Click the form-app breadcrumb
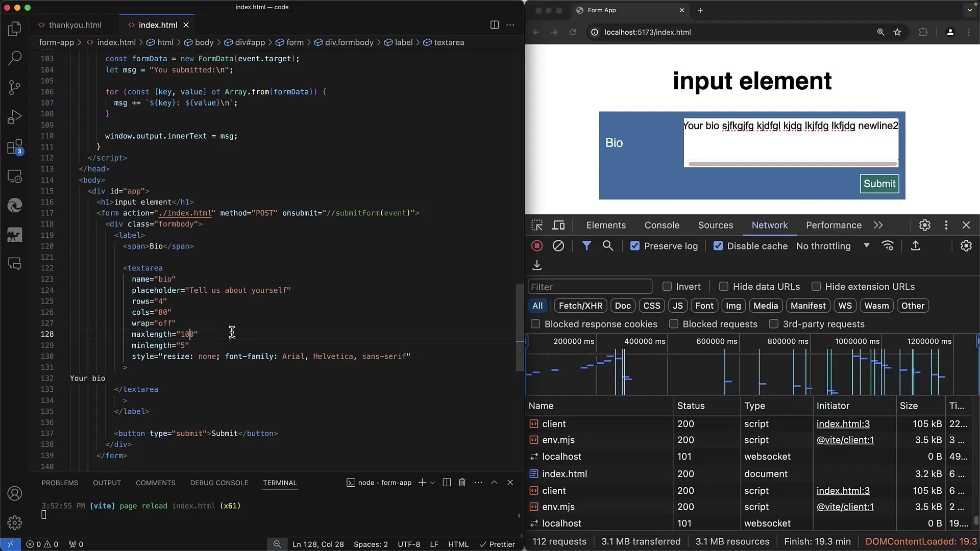The width and height of the screenshot is (980, 551). click(57, 42)
